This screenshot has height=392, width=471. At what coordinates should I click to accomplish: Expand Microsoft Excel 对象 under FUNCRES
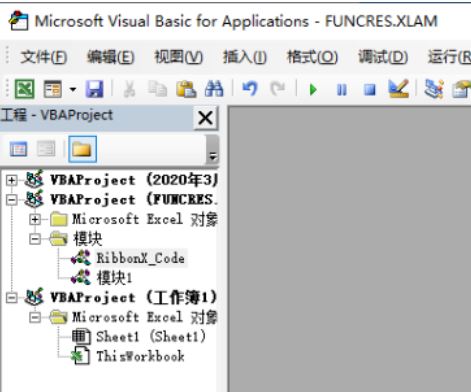pos(35,219)
